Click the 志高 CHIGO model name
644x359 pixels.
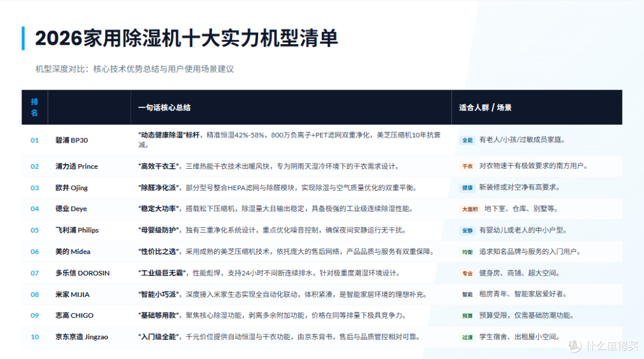(x=75, y=315)
